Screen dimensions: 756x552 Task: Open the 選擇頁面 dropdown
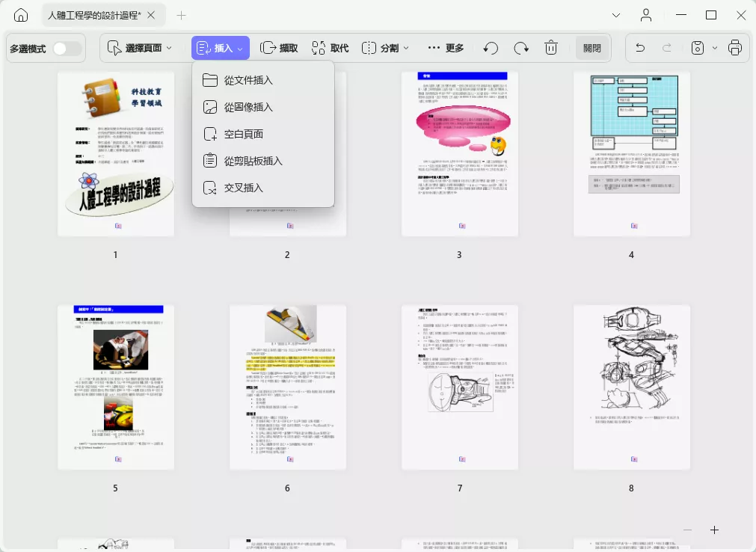pyautogui.click(x=139, y=48)
